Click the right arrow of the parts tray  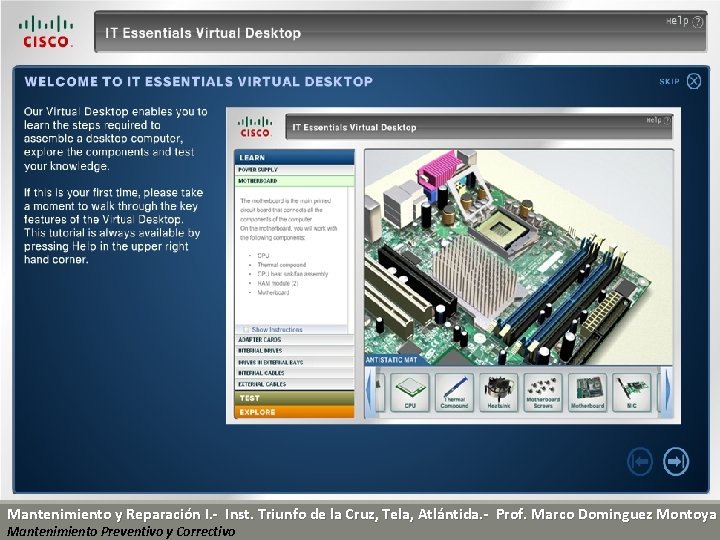coord(667,392)
